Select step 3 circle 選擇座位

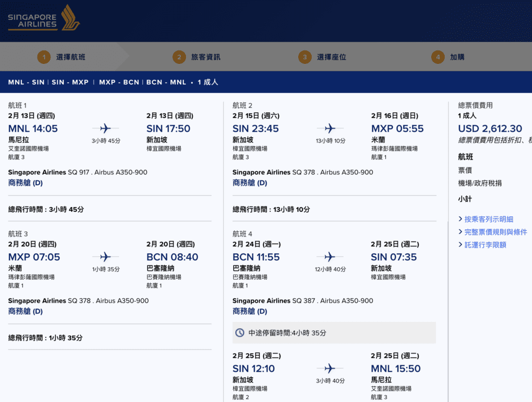(x=304, y=57)
